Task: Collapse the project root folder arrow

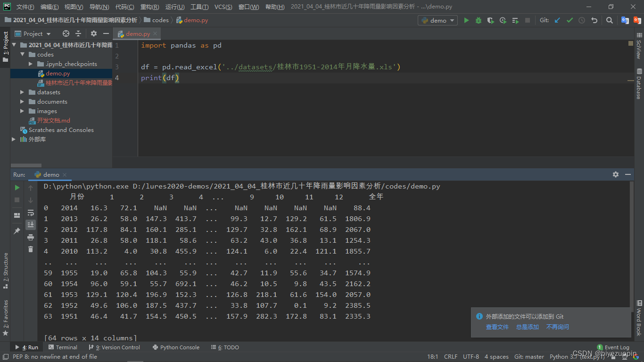Action: 14,45
